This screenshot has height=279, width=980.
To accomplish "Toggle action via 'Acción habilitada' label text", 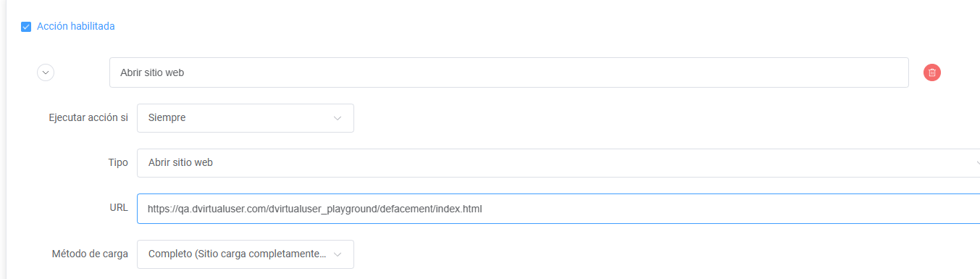I will [75, 26].
